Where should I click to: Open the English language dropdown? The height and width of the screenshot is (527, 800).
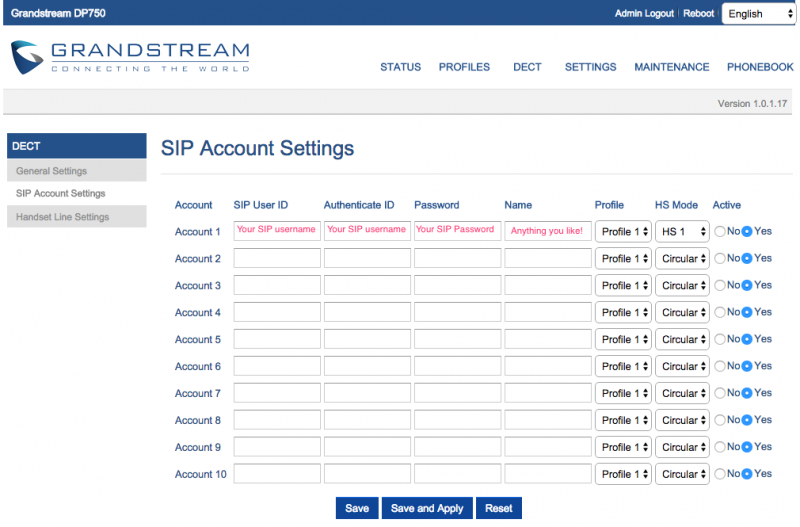pyautogui.click(x=759, y=14)
